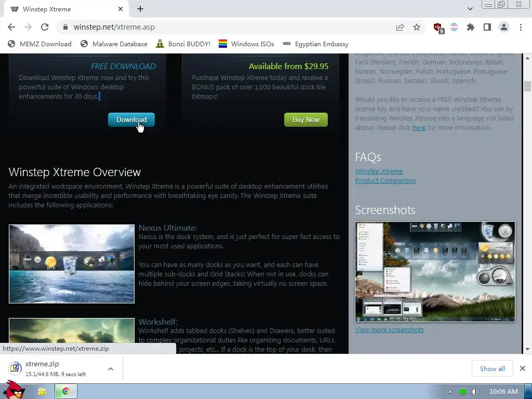Click the Winstep Xtreme Overview heading
Screen dimensions: 532x399
point(75,172)
